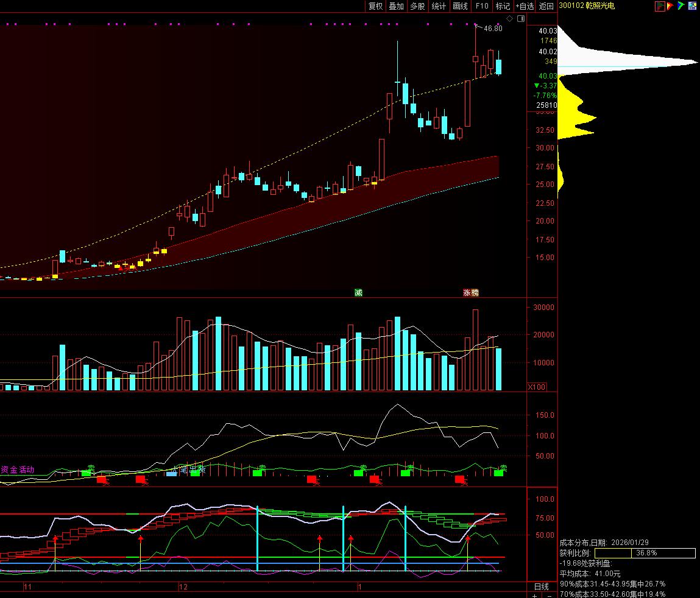Click the 27.50 price axis label
The width and height of the screenshot is (700, 598).
tap(545, 166)
